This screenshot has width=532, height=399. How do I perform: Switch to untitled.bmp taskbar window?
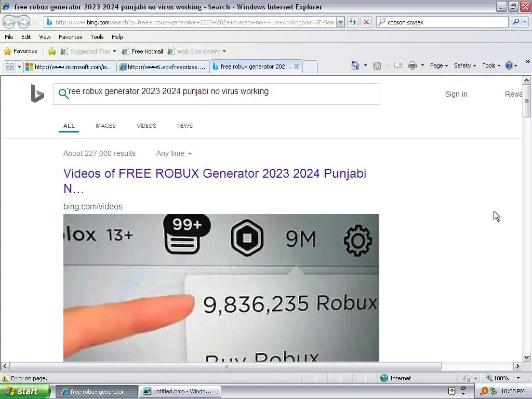[x=180, y=391]
